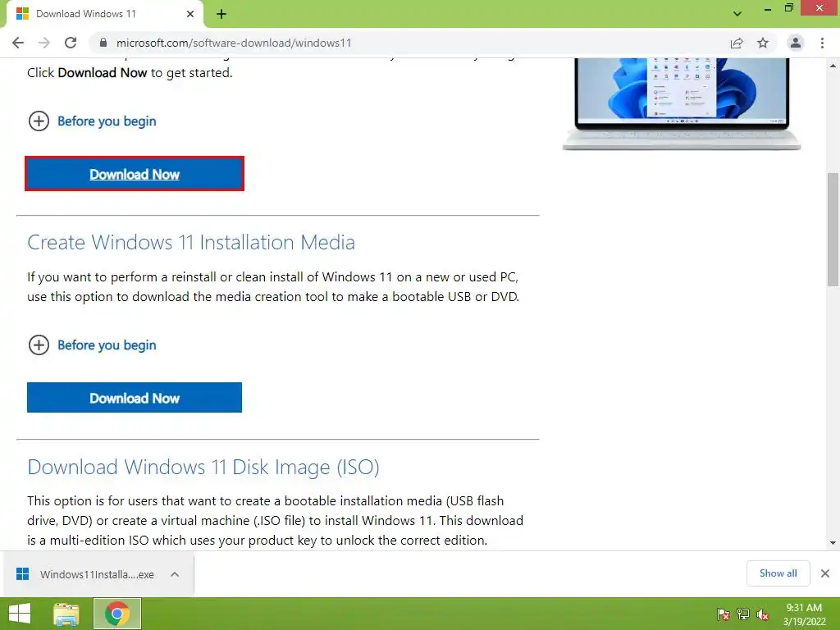Screen dimensions: 840x630
Task: Click scrollbar down arrow
Action: click(833, 543)
